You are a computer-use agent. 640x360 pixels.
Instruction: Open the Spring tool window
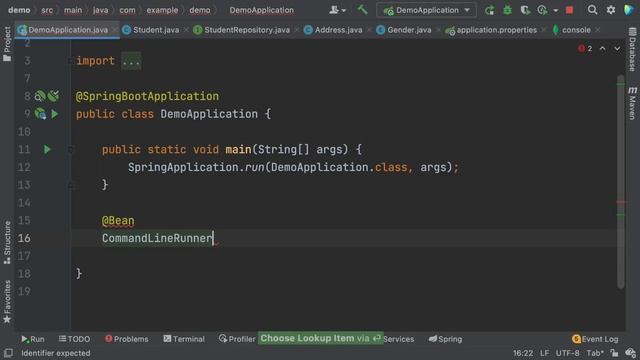click(x=445, y=339)
